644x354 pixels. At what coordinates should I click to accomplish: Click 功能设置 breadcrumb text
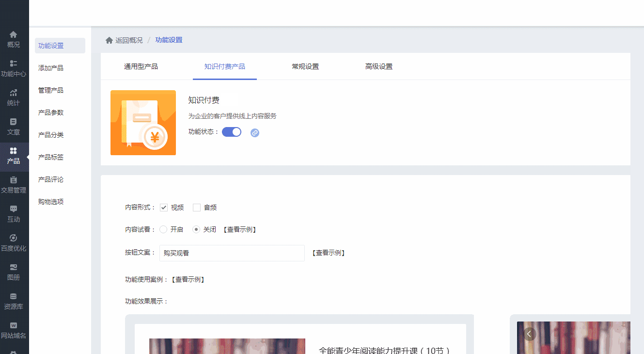(x=169, y=40)
